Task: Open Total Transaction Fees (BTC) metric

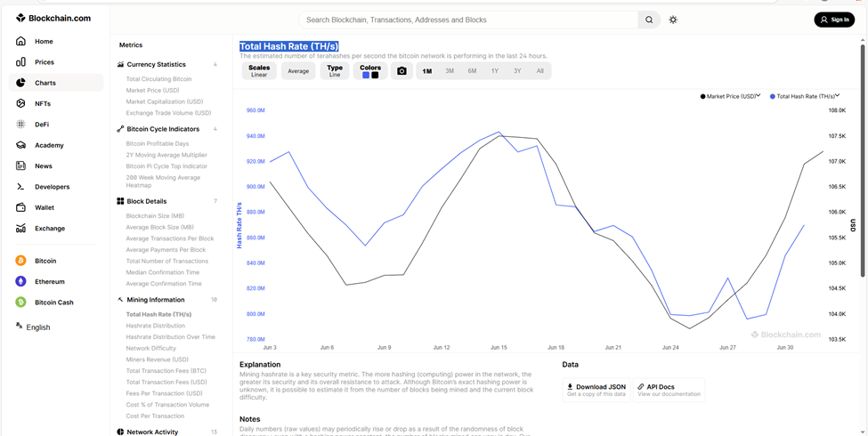Action: click(x=166, y=371)
